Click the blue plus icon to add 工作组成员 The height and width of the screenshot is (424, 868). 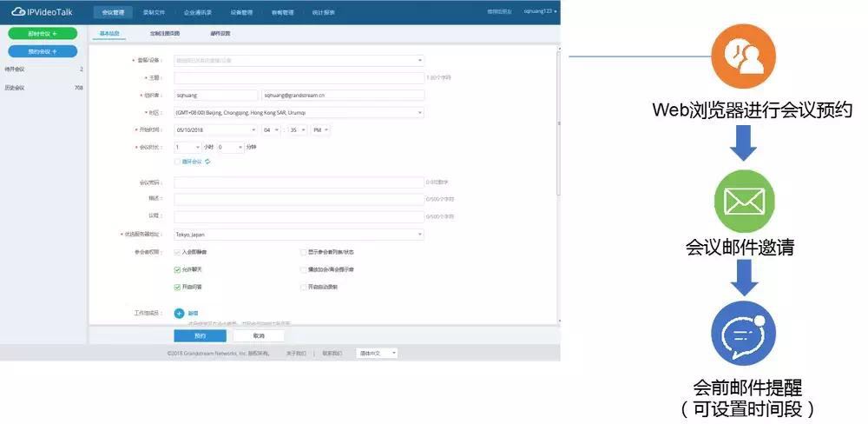click(179, 313)
